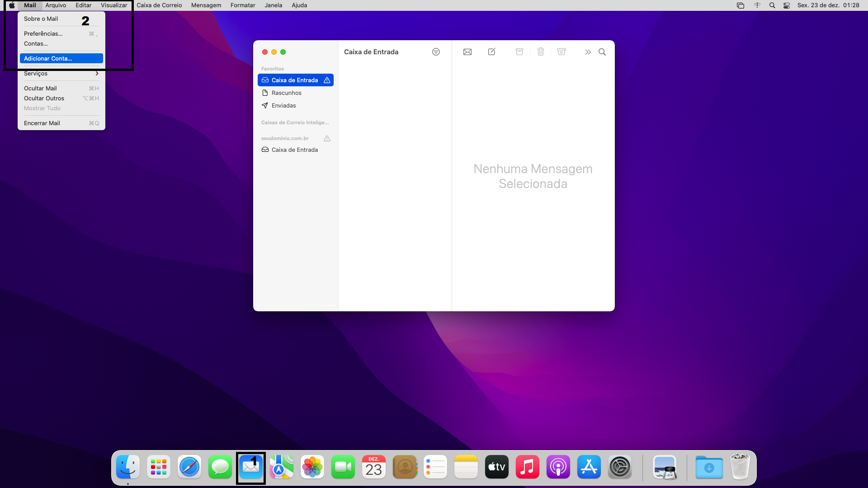
Task: Open System Preferences from the Dock
Action: [x=620, y=467]
